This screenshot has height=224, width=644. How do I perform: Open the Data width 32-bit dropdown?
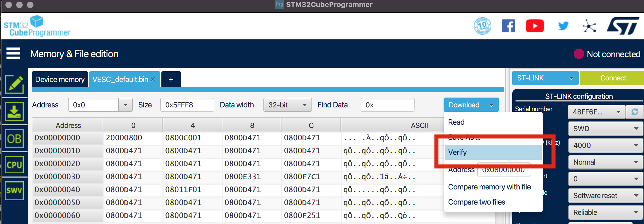click(288, 105)
